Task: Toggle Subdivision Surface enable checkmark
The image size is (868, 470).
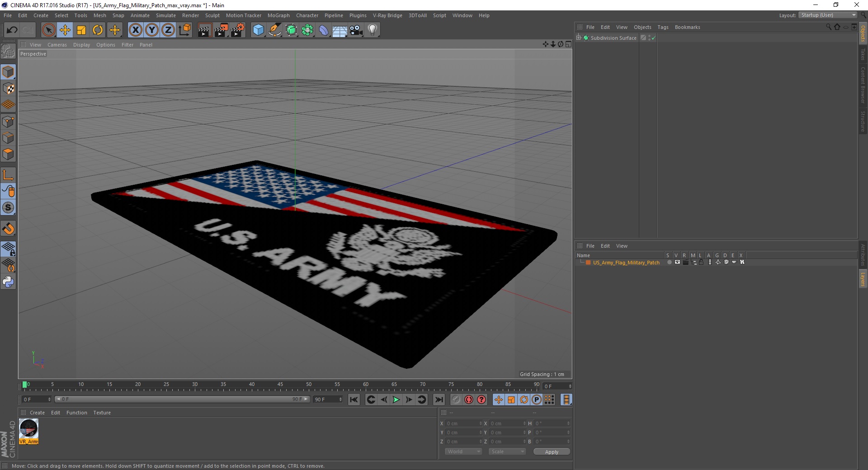Action: (653, 38)
